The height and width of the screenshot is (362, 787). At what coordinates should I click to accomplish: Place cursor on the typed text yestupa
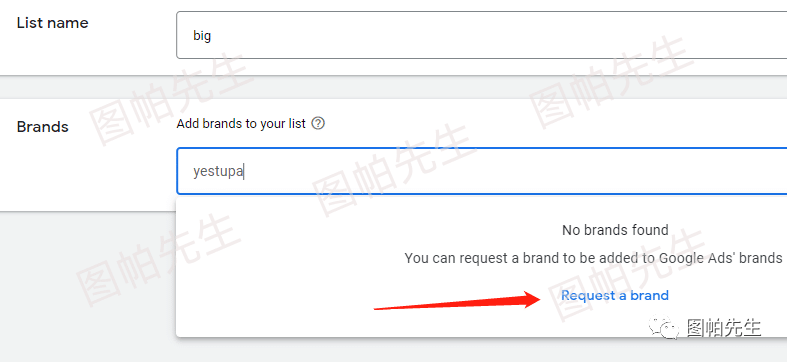(x=218, y=172)
